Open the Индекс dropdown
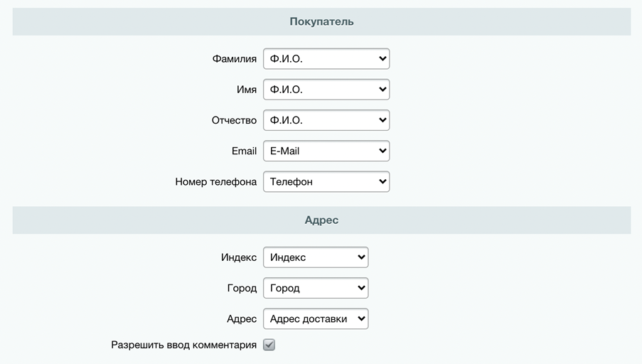The height and width of the screenshot is (364, 642). 315,257
